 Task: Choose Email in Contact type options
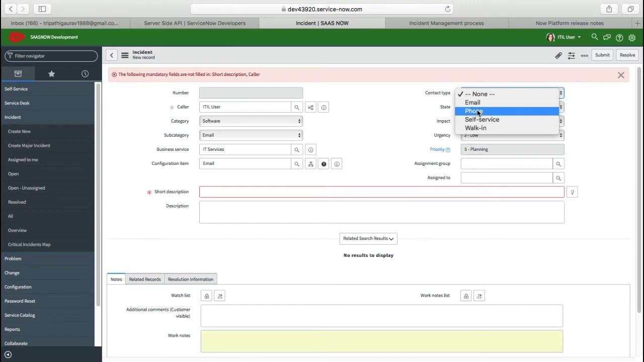coord(507,103)
